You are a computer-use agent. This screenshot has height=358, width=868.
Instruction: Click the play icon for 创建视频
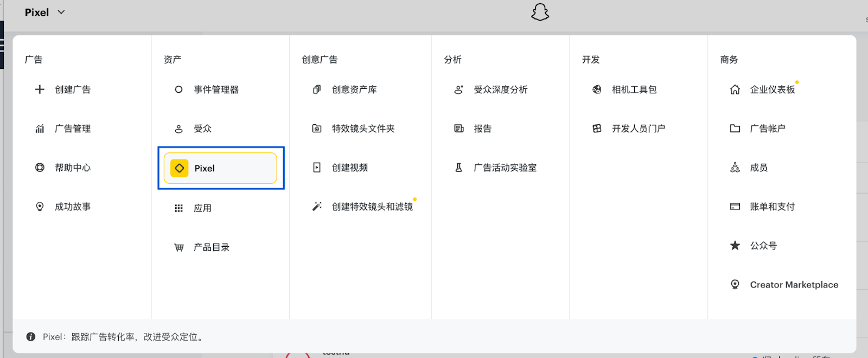click(x=317, y=168)
